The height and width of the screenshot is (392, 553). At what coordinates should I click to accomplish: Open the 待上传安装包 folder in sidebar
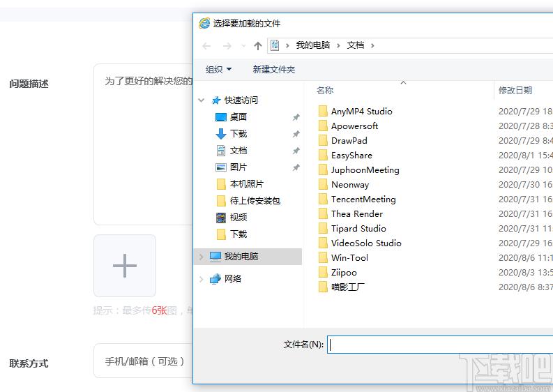255,201
